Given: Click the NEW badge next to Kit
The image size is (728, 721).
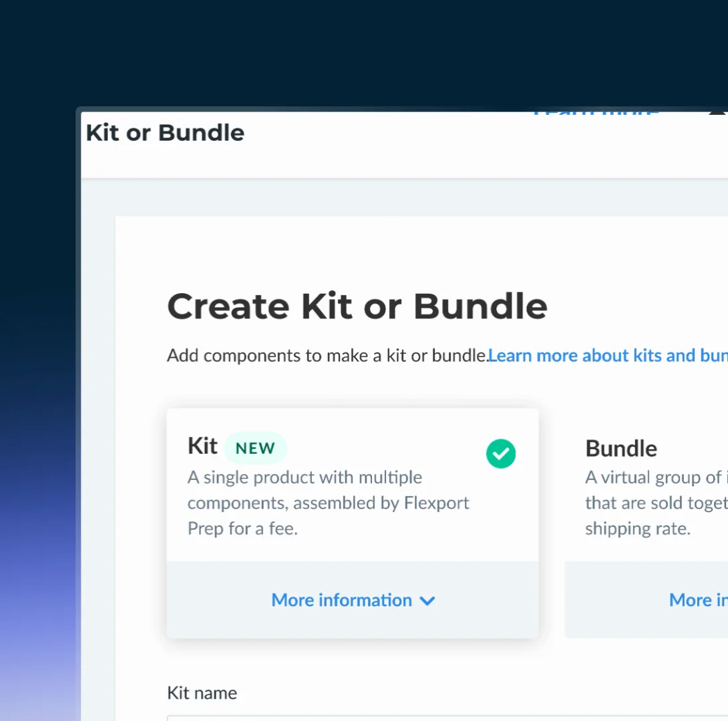Looking at the screenshot, I should point(255,448).
